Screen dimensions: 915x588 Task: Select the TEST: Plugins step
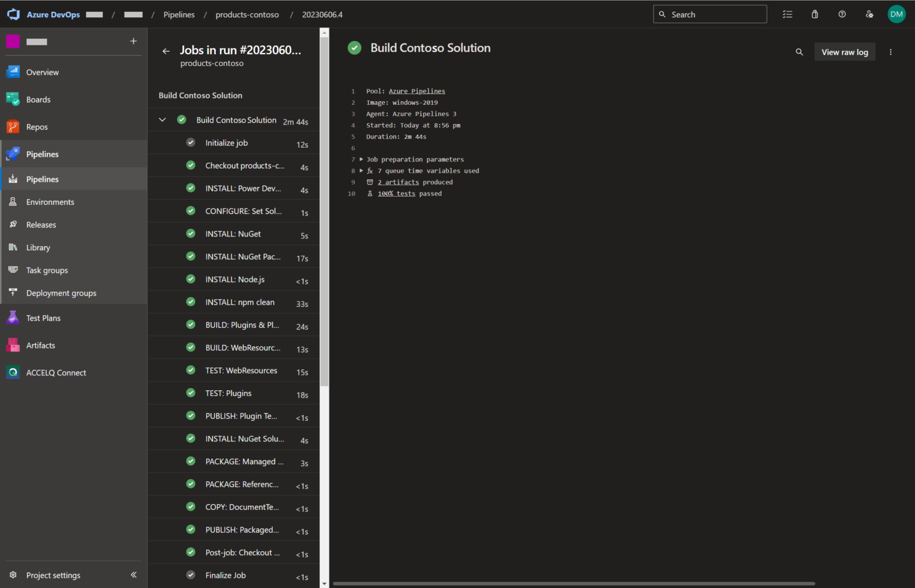(x=234, y=393)
